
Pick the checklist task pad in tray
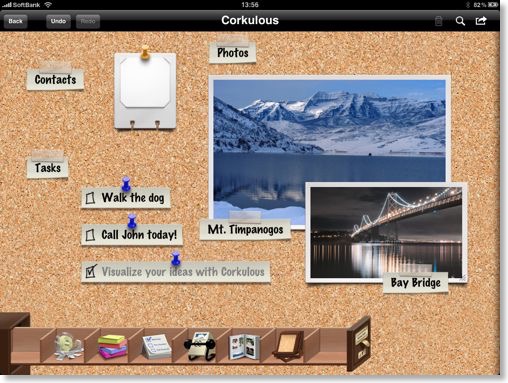[x=157, y=346]
